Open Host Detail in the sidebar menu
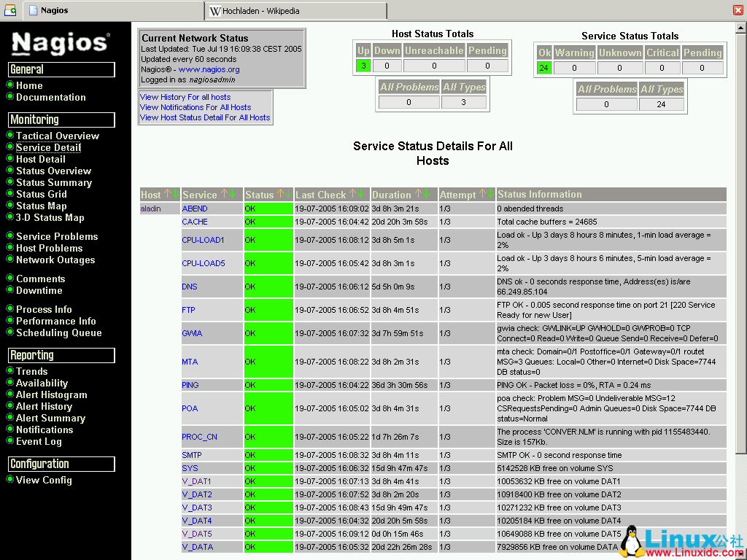 [x=40, y=159]
